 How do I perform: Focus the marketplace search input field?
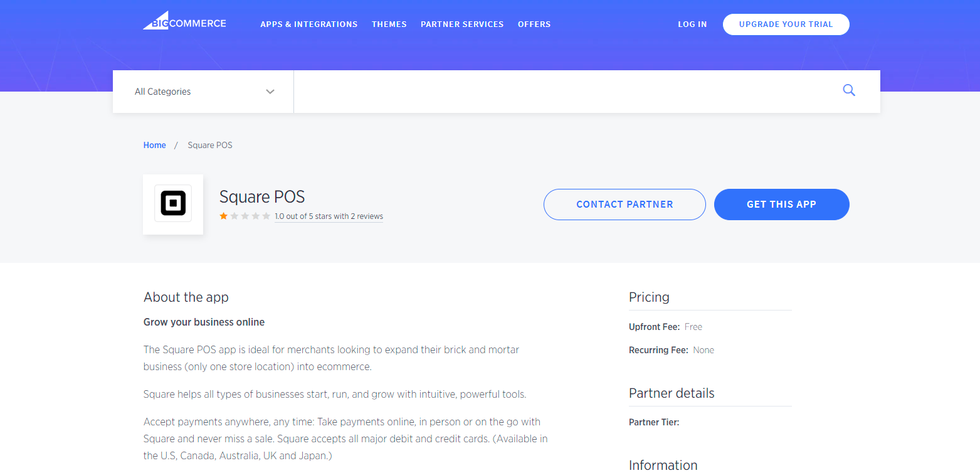pos(564,92)
